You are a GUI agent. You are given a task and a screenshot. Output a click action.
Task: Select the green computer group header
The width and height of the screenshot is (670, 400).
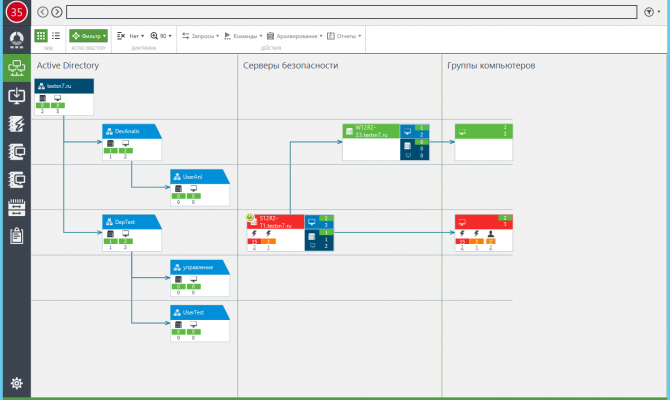484,131
